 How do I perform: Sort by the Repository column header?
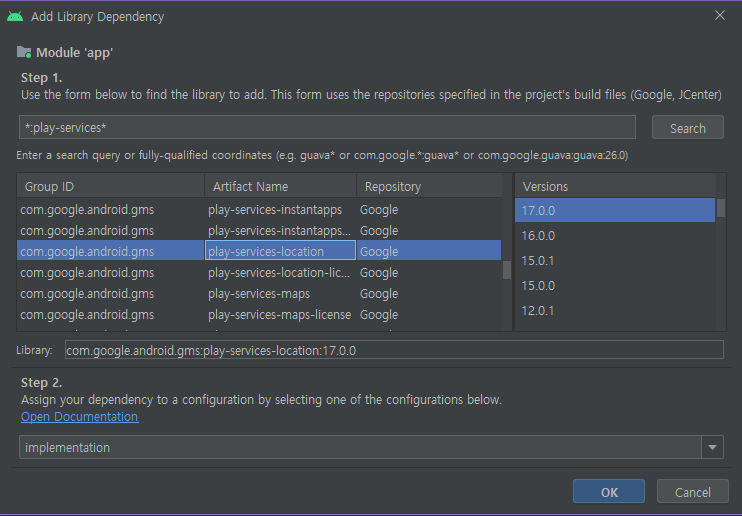(429, 187)
